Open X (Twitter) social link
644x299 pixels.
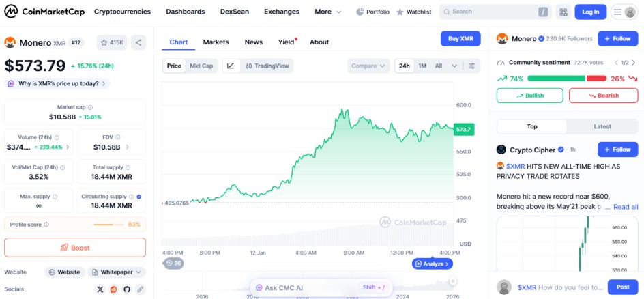click(x=100, y=289)
